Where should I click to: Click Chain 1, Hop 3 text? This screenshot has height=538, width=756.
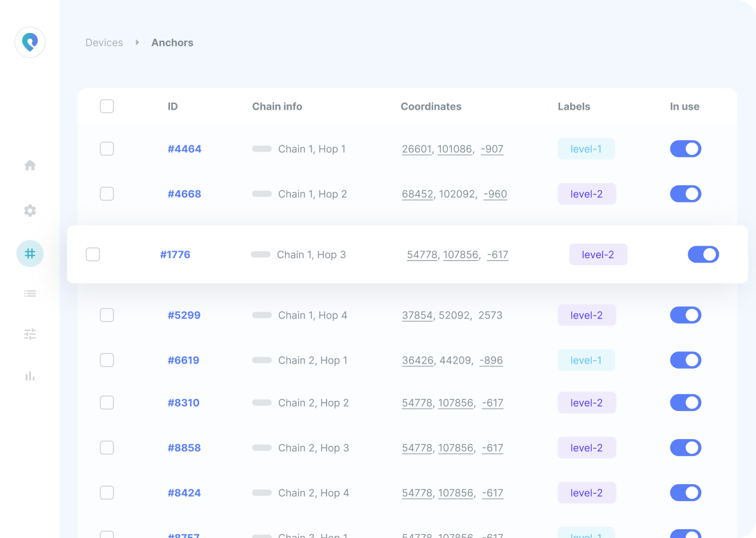point(311,254)
